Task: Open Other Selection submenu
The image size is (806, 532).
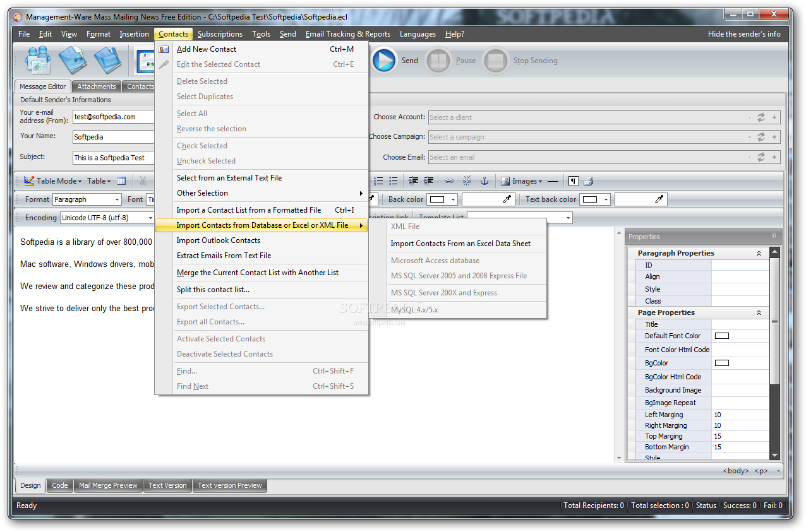Action: (262, 193)
